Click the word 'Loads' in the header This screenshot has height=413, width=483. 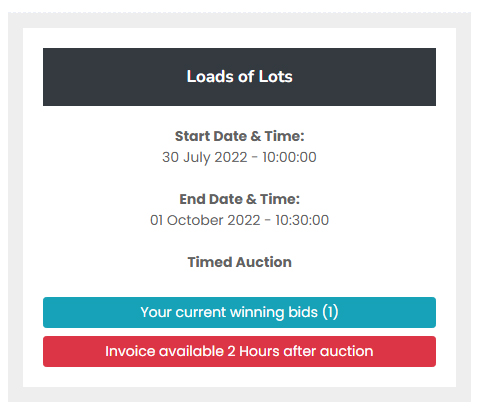[x=210, y=76]
